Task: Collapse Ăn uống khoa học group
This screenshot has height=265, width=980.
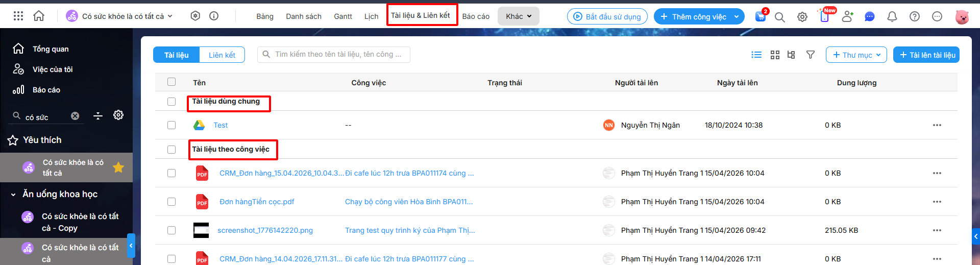Action: pyautogui.click(x=13, y=195)
